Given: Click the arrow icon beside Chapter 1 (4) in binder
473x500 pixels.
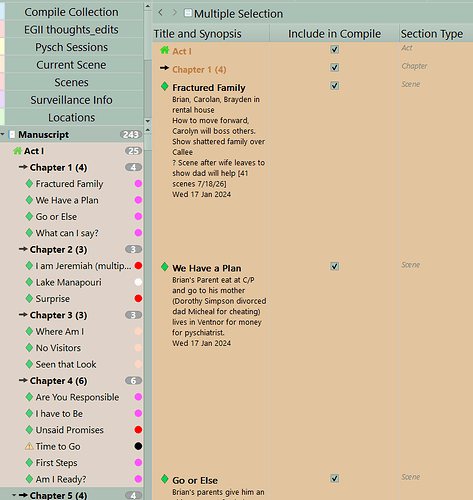Looking at the screenshot, I should tap(23, 167).
